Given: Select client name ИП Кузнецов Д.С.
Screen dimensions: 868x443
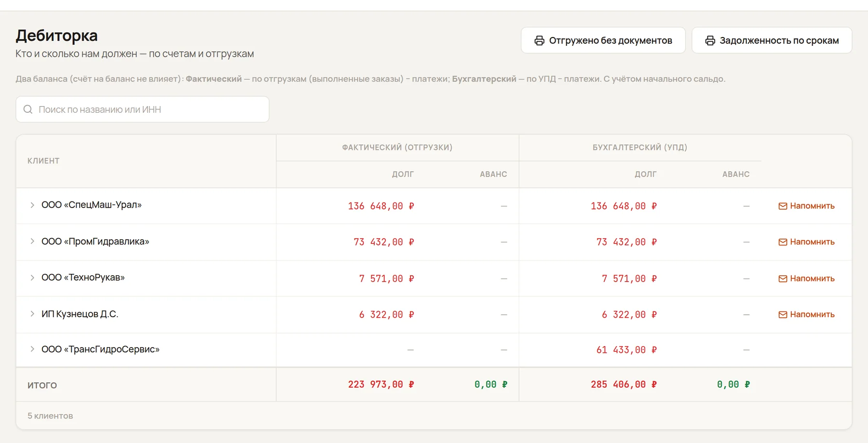Looking at the screenshot, I should pos(80,314).
